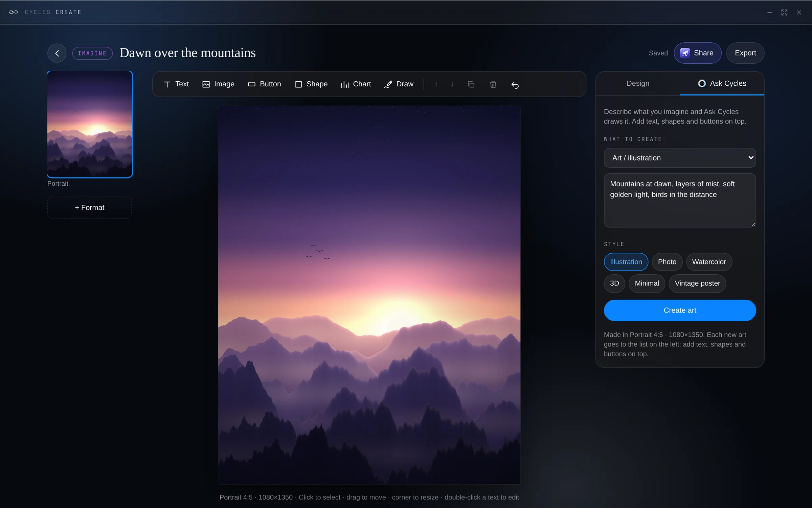Image resolution: width=812 pixels, height=508 pixels.
Task: Open the Export button
Action: [745, 53]
